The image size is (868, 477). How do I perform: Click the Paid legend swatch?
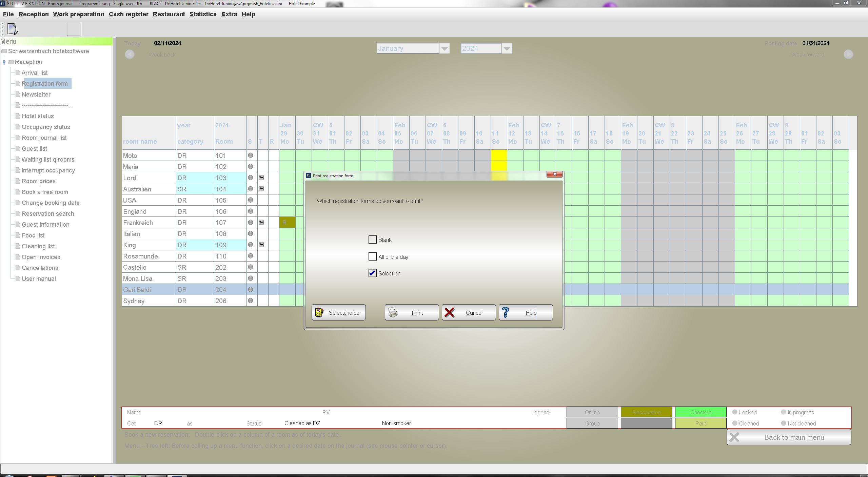(701, 423)
